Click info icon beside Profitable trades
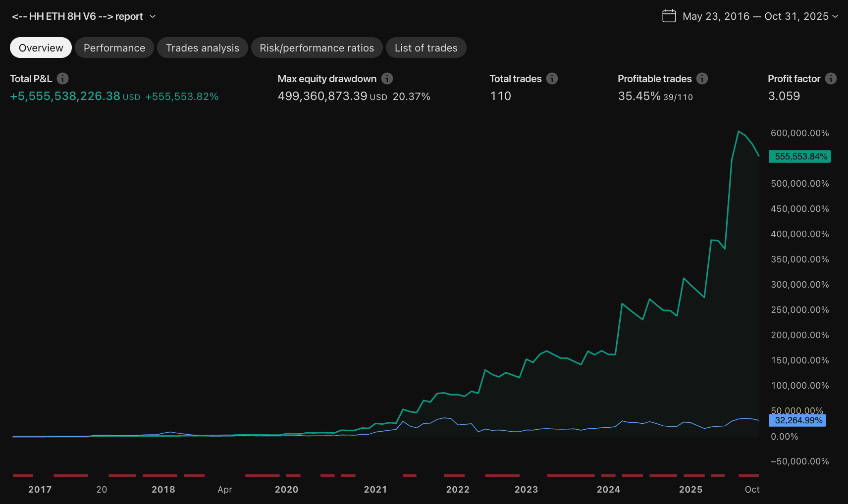Screen dimensions: 848x504 point(702,79)
